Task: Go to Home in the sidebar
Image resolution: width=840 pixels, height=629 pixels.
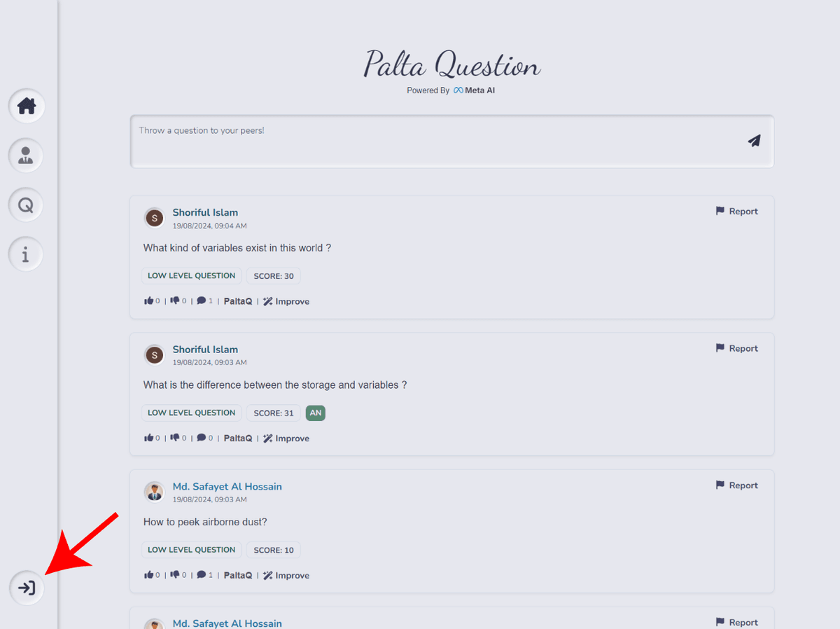Action: [x=27, y=106]
